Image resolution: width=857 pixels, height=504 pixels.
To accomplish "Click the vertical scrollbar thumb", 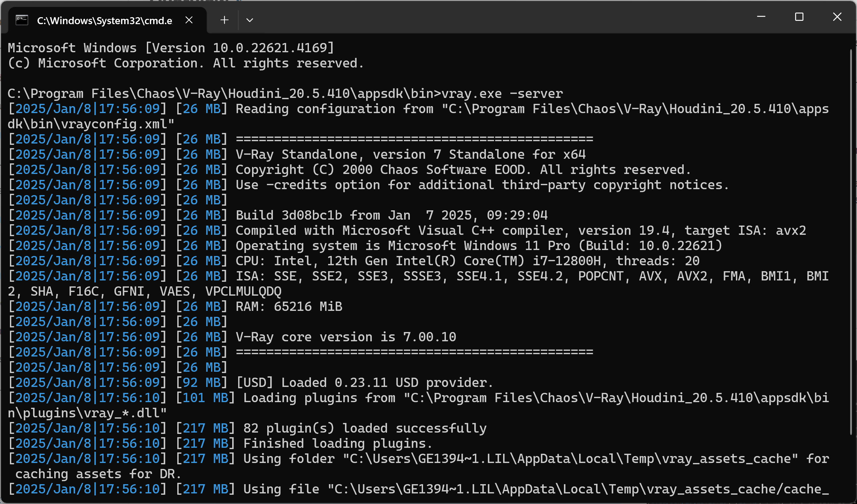I will point(850,241).
